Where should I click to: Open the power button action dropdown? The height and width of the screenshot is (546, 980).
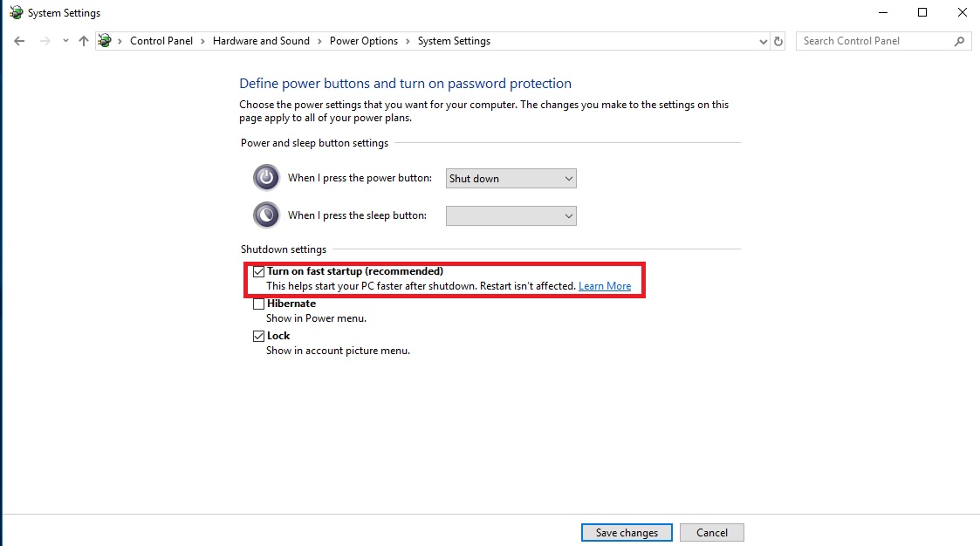511,179
